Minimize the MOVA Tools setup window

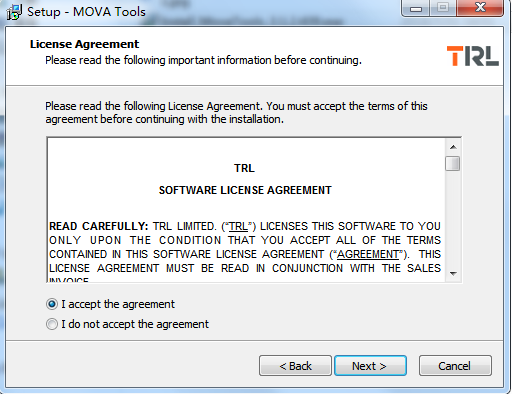pyautogui.click(x=416, y=8)
